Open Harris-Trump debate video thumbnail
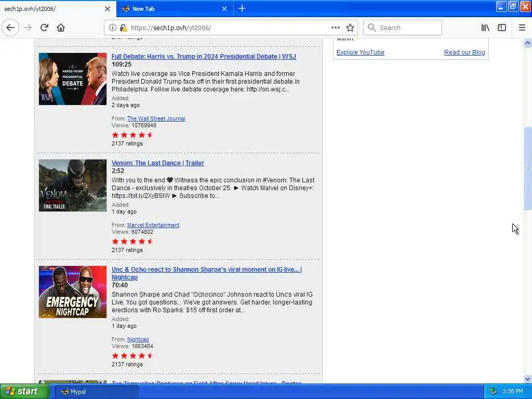 (x=73, y=79)
